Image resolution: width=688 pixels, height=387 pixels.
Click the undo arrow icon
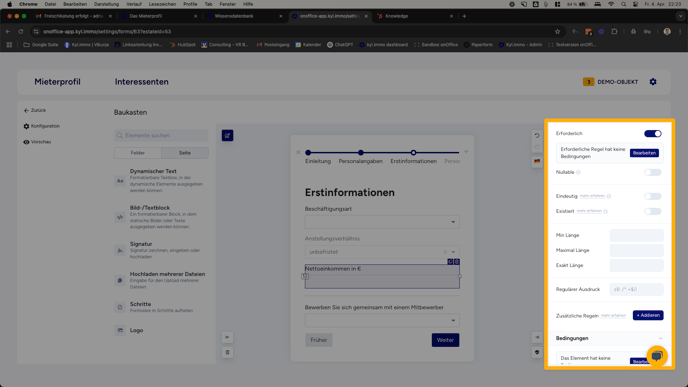(x=537, y=136)
